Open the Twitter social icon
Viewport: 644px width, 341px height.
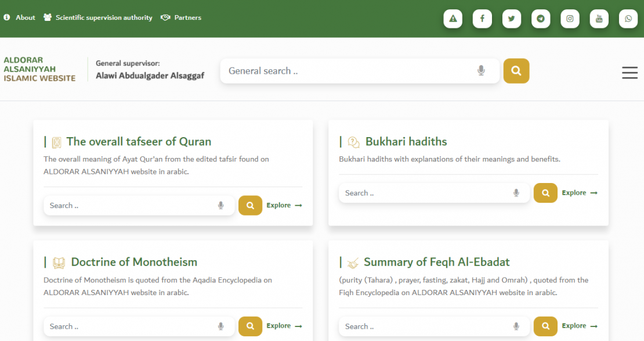coord(511,19)
